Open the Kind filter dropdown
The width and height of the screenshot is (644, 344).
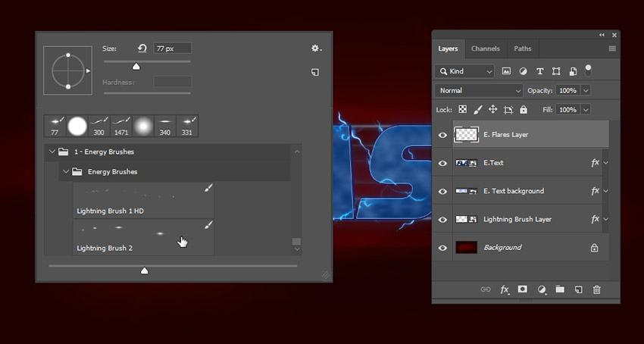[x=464, y=71]
